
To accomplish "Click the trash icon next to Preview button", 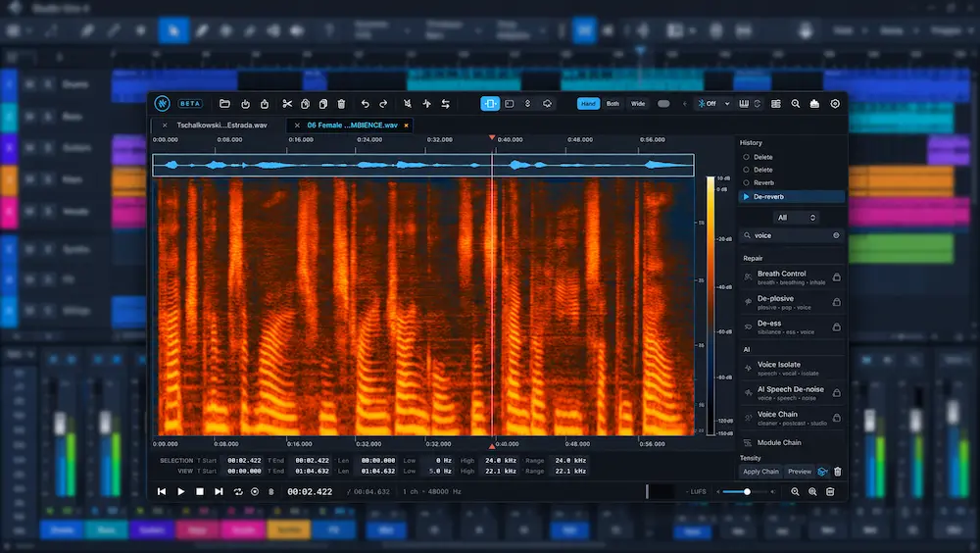I will point(838,472).
